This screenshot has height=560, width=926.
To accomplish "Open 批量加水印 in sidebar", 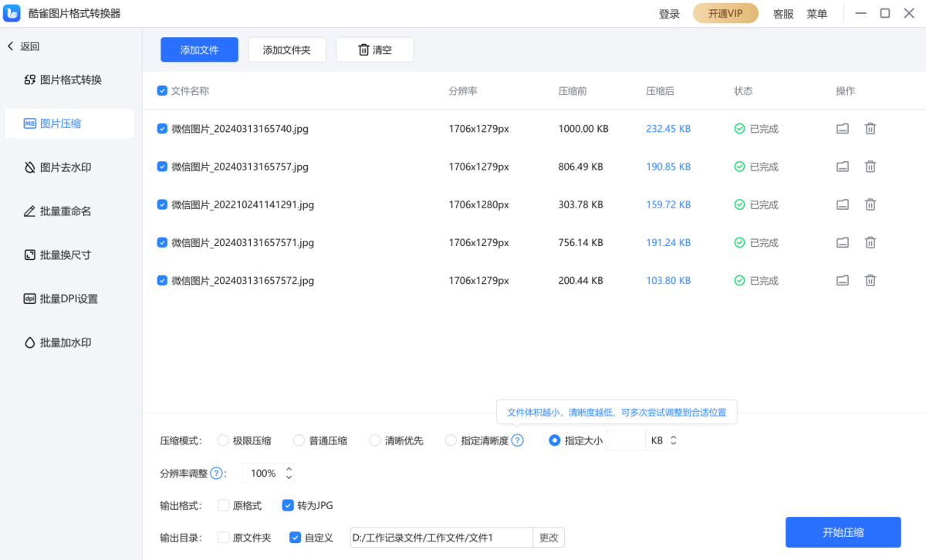I will (x=69, y=342).
